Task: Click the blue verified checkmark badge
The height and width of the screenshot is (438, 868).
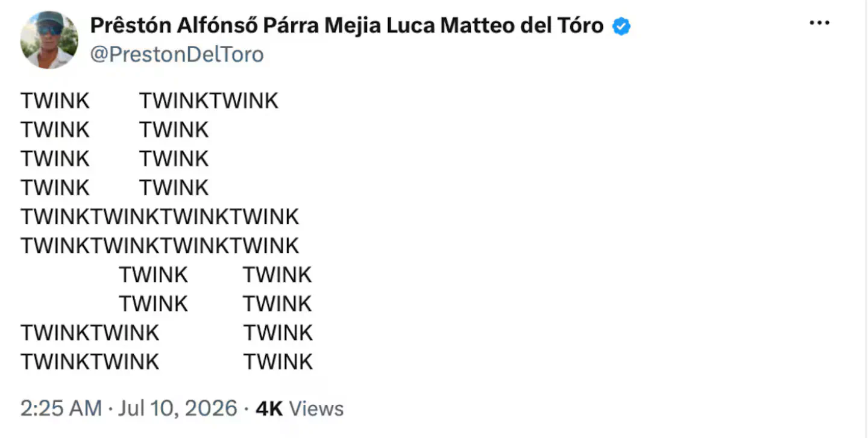Action: pyautogui.click(x=621, y=26)
